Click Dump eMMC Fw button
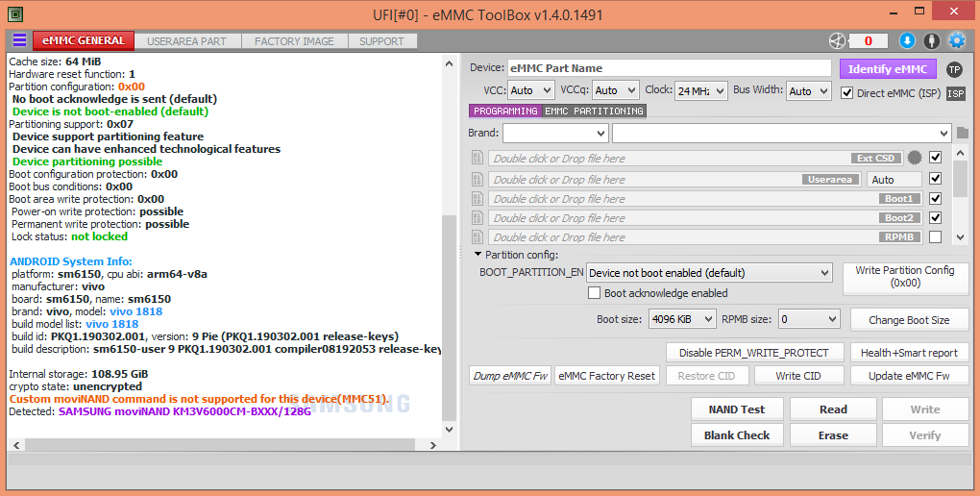The image size is (980, 496). point(510,375)
